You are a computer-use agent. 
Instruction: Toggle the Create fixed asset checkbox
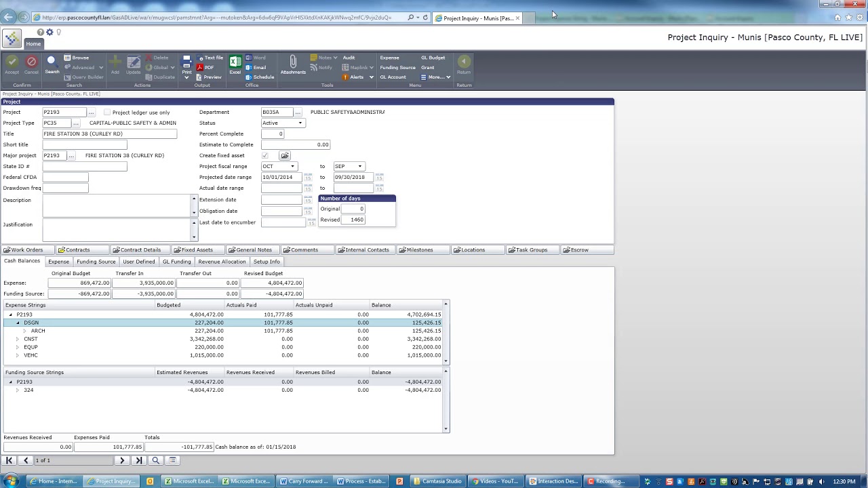[x=265, y=155]
